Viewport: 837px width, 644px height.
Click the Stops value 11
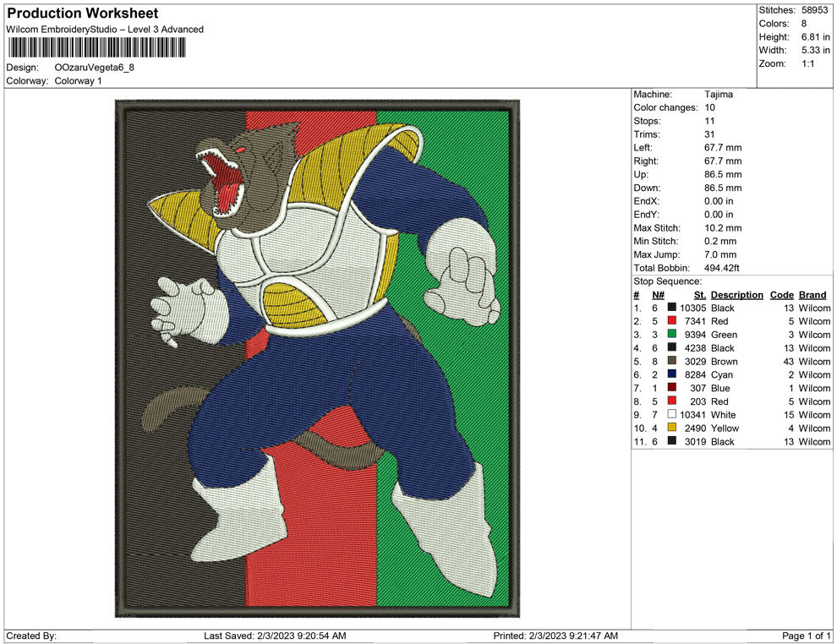[709, 121]
